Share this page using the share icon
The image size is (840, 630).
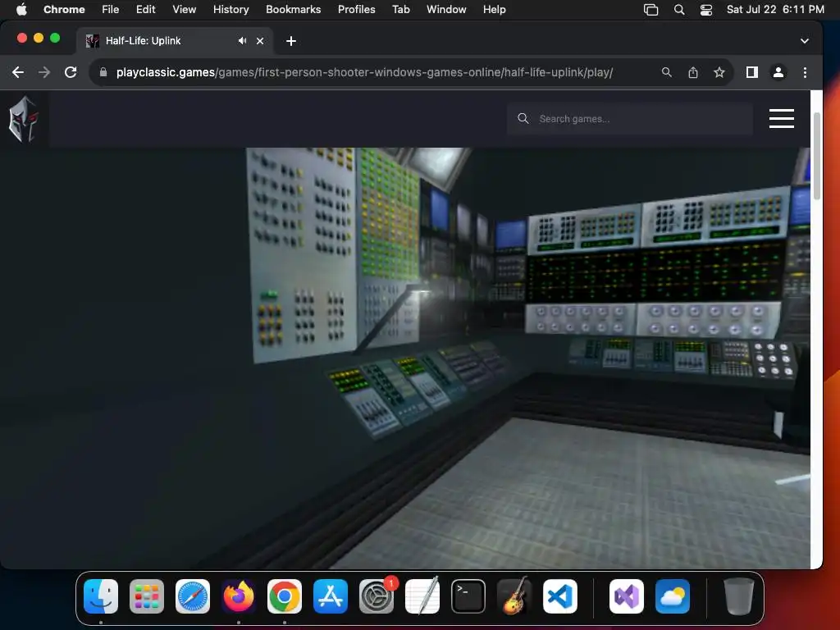point(692,72)
